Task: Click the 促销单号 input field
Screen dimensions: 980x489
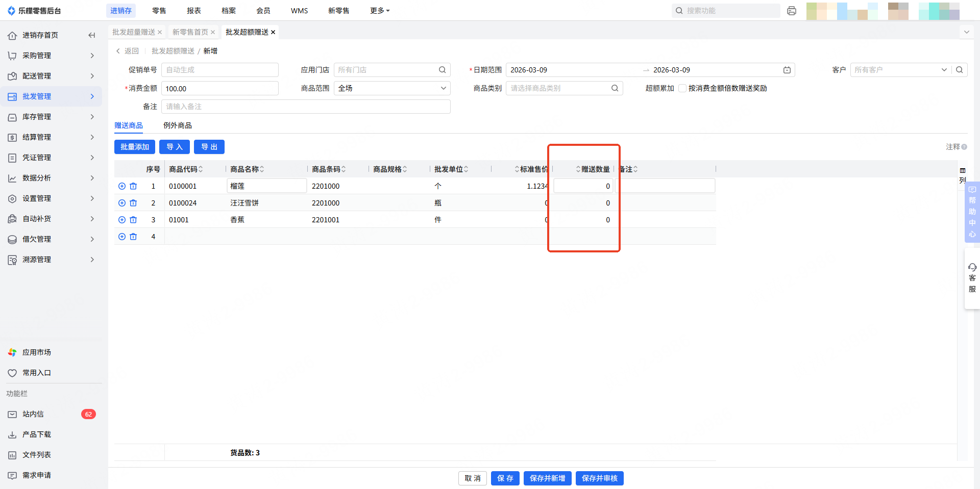Action: (220, 70)
